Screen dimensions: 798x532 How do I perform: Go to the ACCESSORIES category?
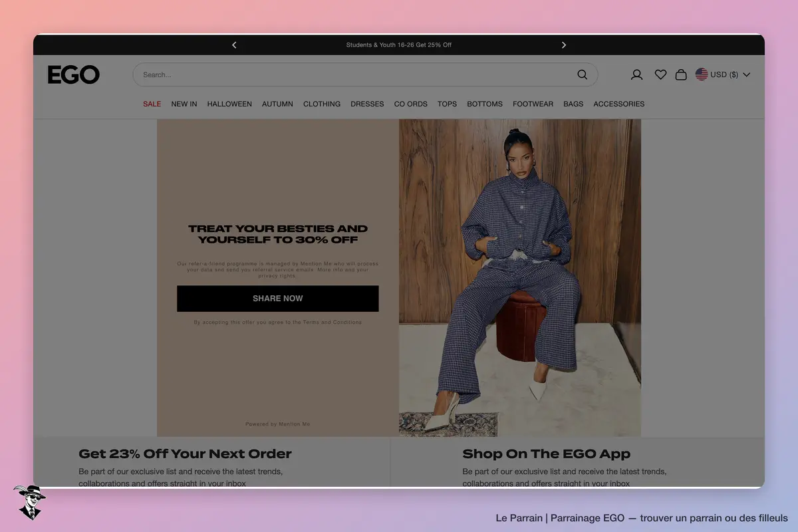[618, 104]
